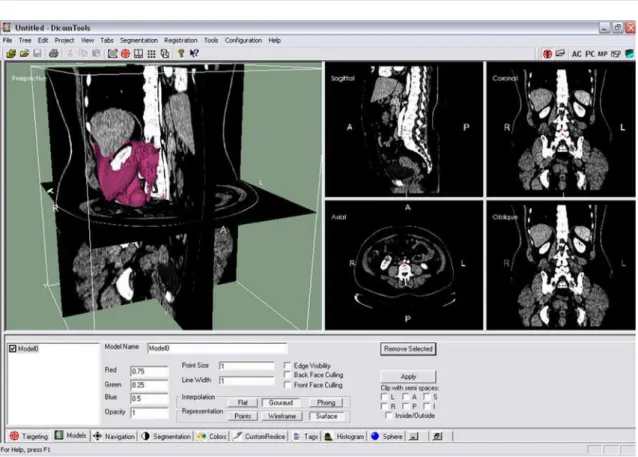Click the minimize-panel icon after the Sphere tab
This screenshot has width=638, height=457.
(413, 436)
